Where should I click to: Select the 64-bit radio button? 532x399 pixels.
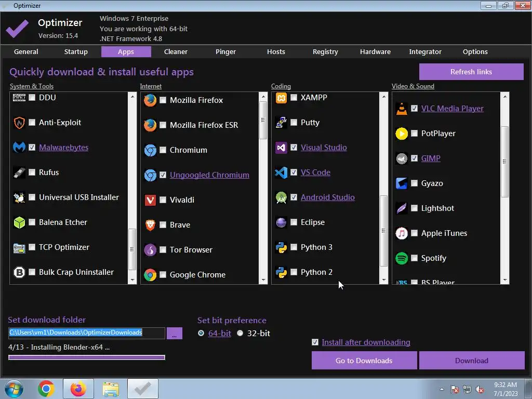(x=201, y=333)
